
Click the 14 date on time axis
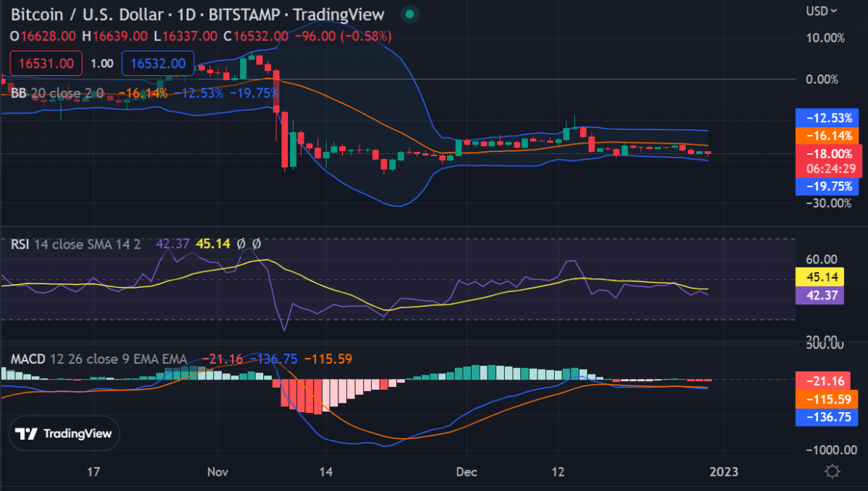point(326,471)
